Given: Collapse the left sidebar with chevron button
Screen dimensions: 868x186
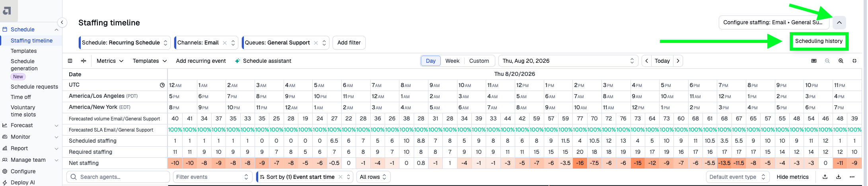Looking at the screenshot, I should pos(62,22).
